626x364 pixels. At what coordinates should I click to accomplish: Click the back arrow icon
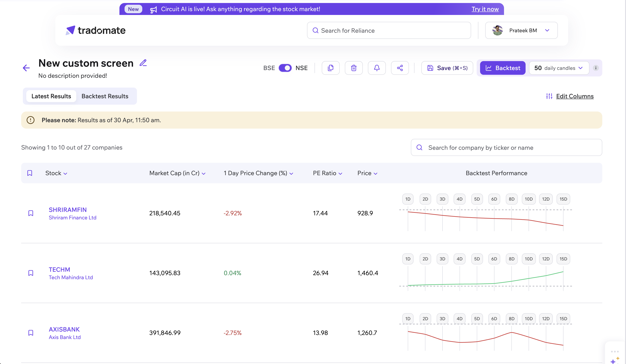point(26,68)
